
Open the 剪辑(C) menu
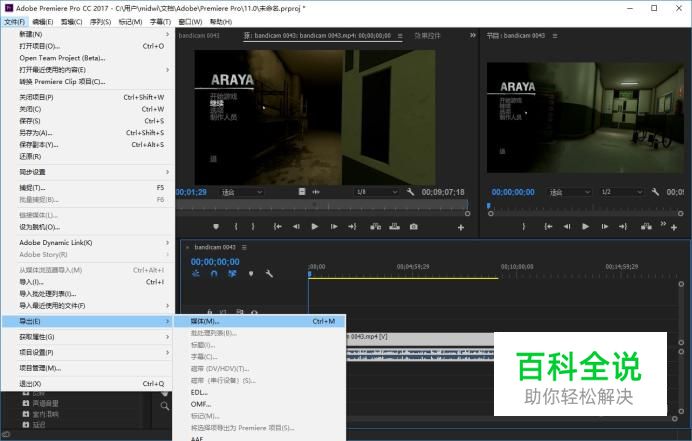click(71, 22)
